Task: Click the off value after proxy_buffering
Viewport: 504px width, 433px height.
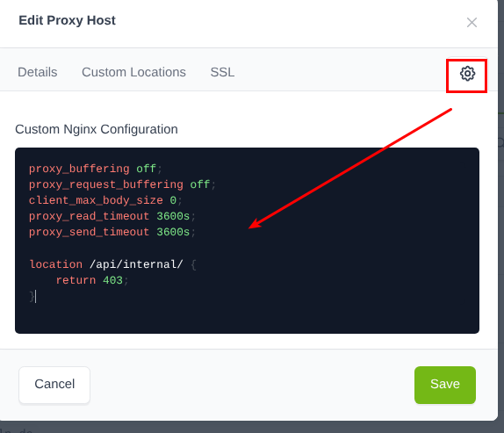Action: pos(146,169)
